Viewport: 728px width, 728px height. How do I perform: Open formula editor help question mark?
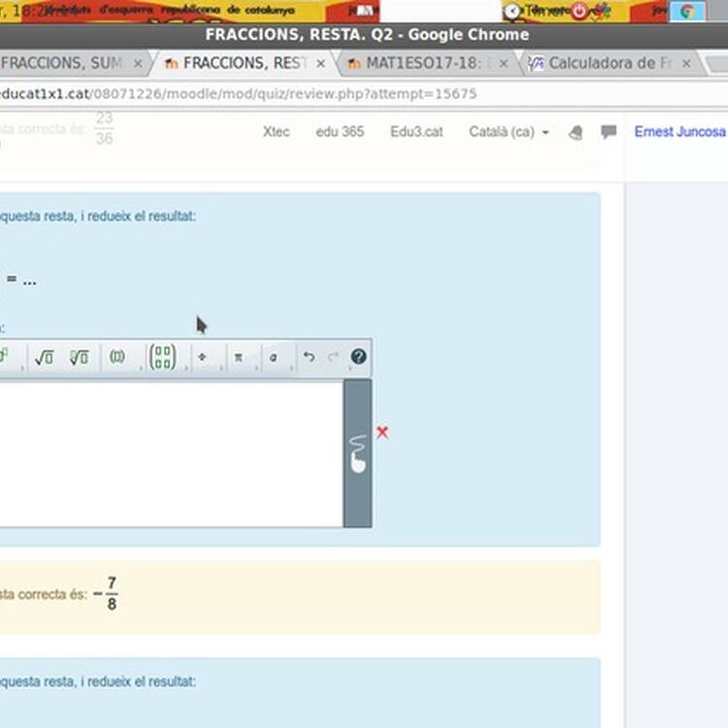click(358, 356)
